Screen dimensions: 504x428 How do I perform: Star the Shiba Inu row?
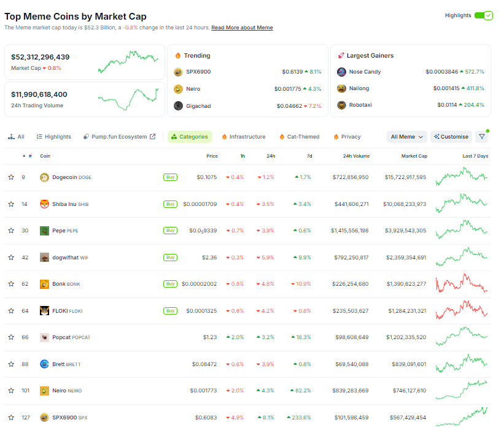click(11, 204)
